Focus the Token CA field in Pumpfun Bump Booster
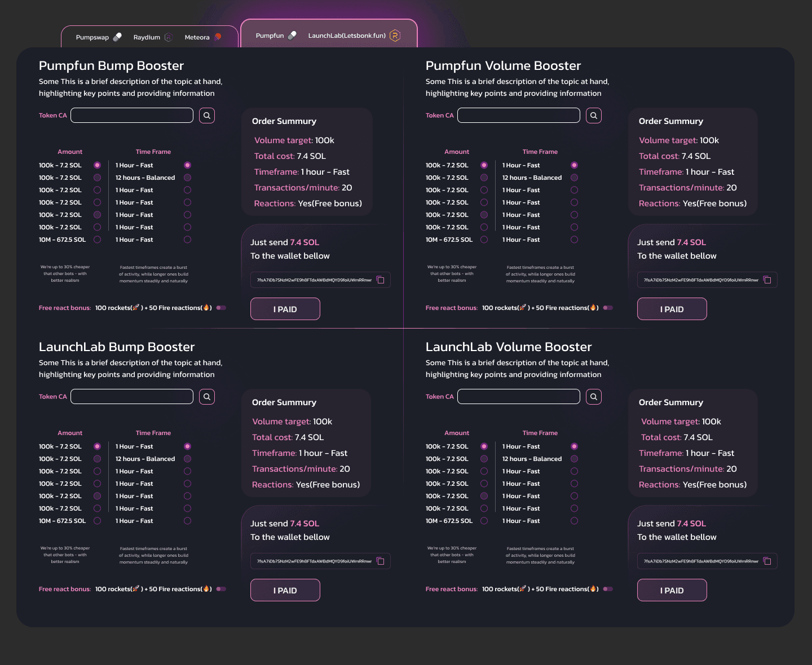Image resolution: width=812 pixels, height=665 pixels. click(132, 116)
